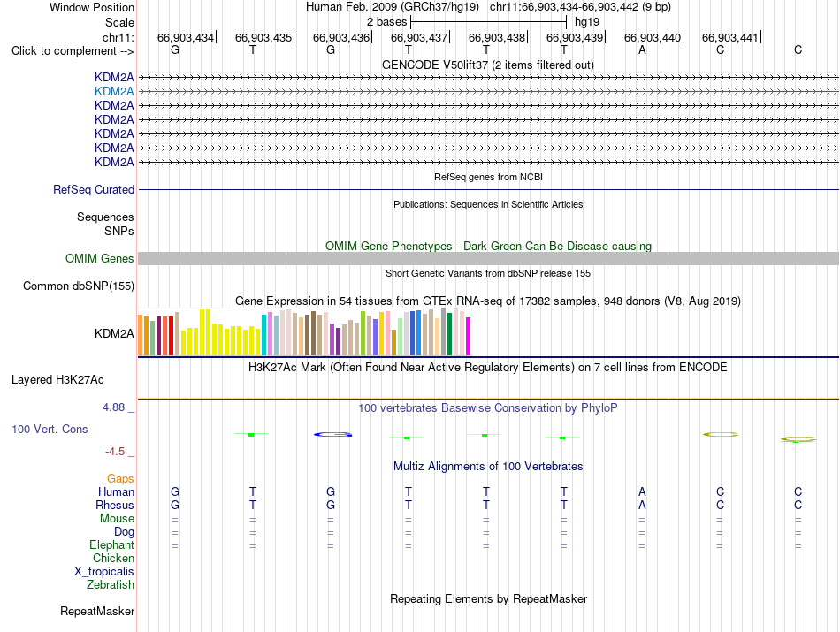Open the Common dbSNP(155) track label
The height and width of the screenshot is (632, 840).
[79, 286]
